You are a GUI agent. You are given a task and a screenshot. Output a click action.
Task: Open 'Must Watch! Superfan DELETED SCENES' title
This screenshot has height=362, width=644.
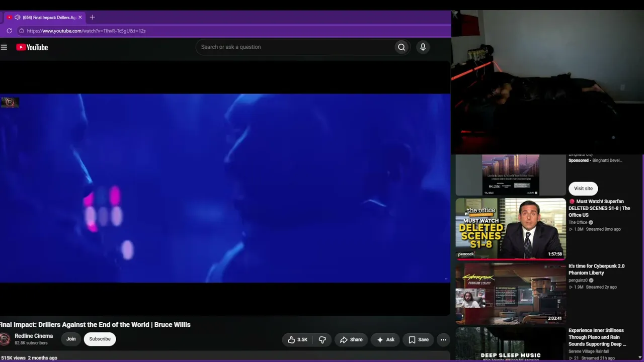point(599,208)
